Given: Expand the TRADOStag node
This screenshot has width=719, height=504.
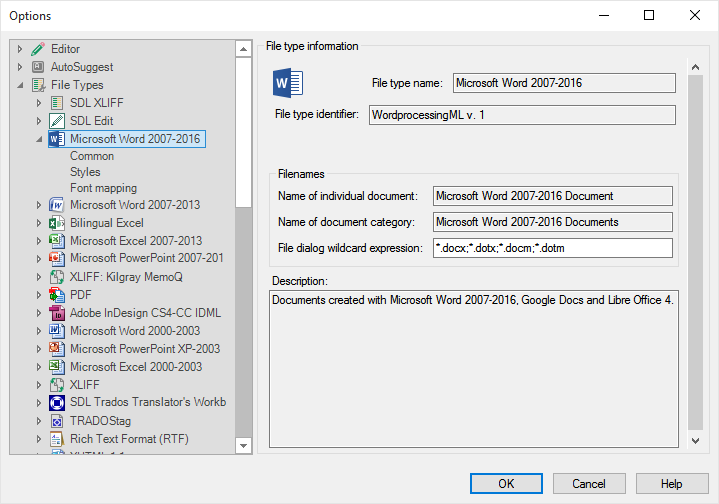Looking at the screenshot, I should click(39, 421).
